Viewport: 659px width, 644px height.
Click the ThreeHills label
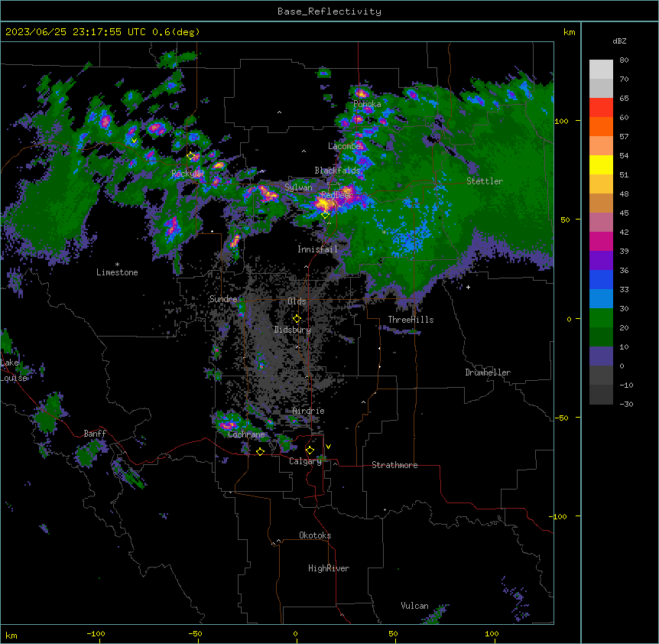[411, 320]
